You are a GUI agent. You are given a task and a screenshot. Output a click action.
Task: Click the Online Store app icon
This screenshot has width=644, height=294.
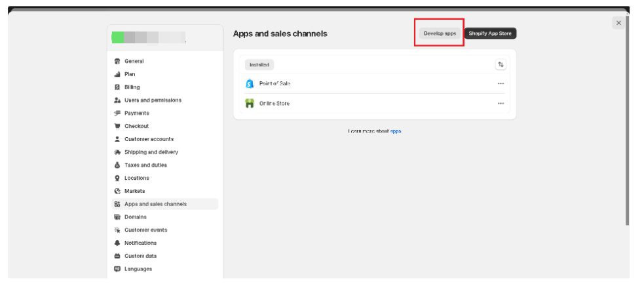pyautogui.click(x=250, y=103)
